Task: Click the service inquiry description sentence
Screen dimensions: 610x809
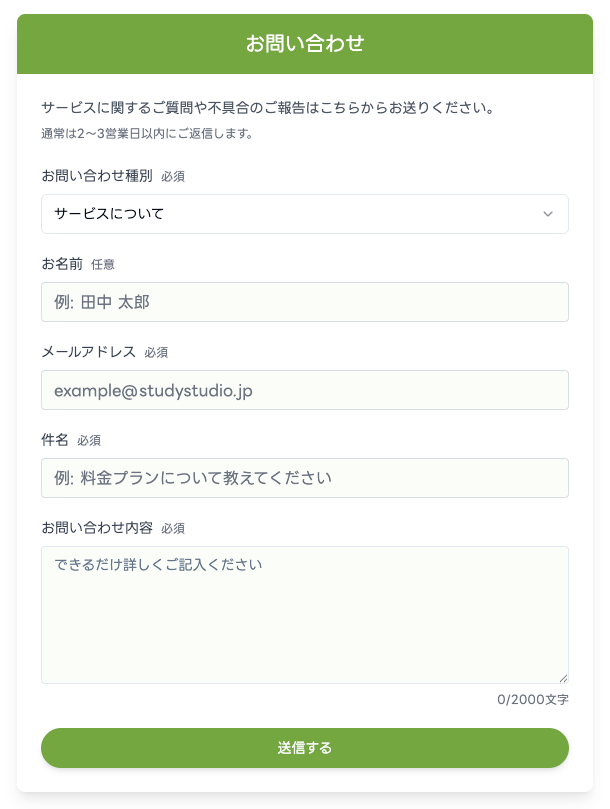Action: coord(268,107)
